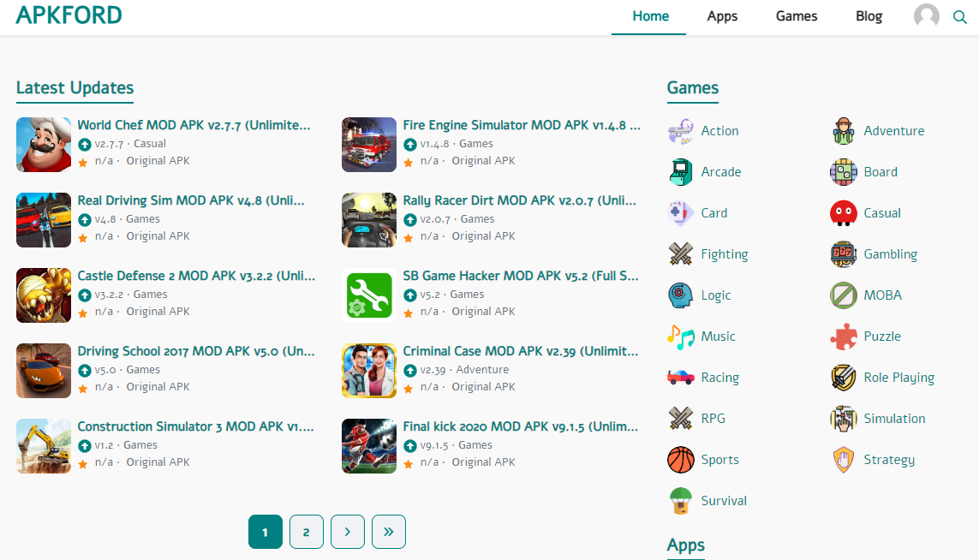979x560 pixels.
Task: Open the Home tab
Action: pos(650,16)
